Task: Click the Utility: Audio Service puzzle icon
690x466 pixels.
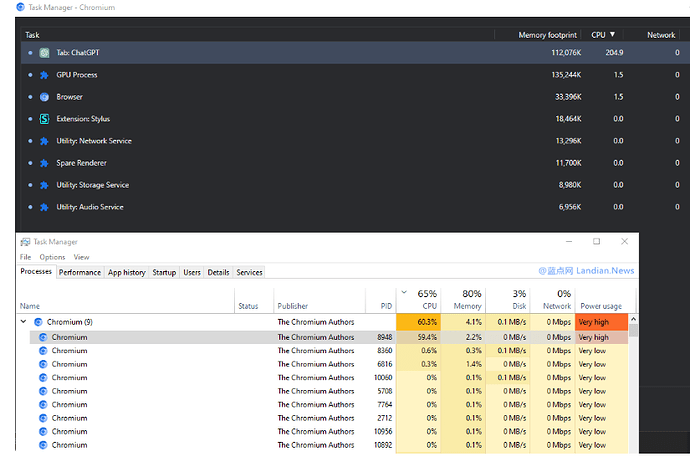Action: 44,207
